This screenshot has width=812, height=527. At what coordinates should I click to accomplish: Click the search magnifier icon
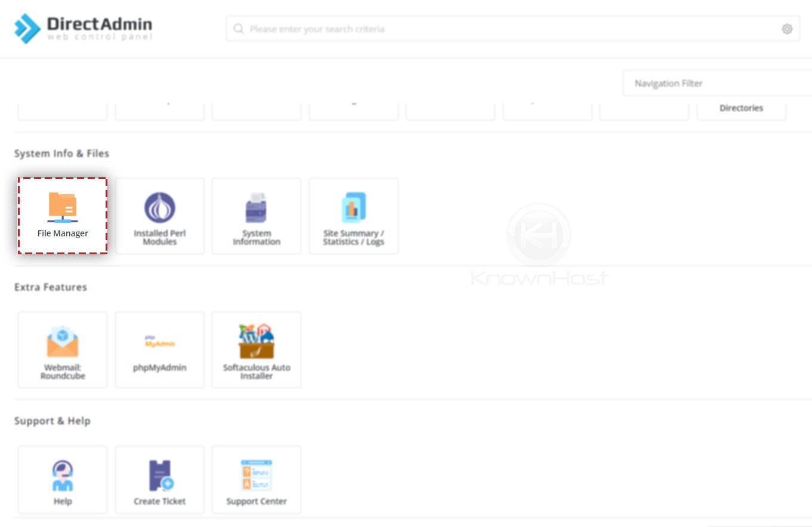(238, 28)
